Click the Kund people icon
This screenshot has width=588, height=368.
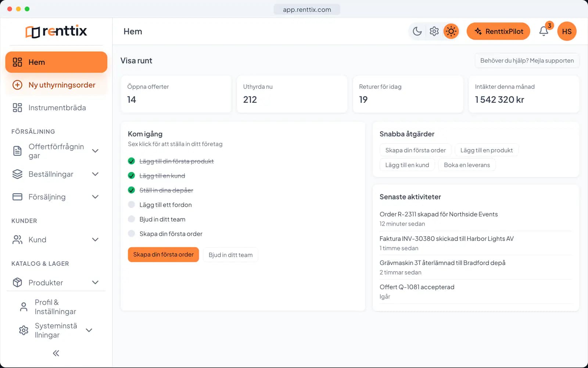click(x=17, y=240)
